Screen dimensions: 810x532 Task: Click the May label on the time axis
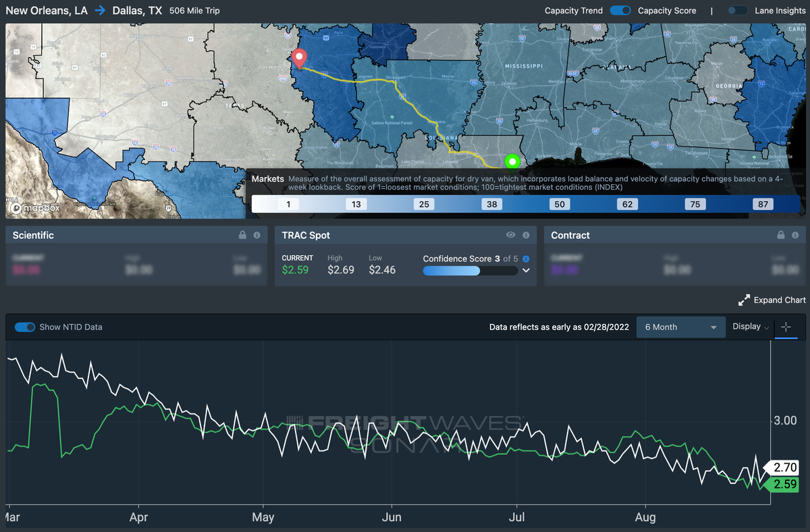click(263, 518)
